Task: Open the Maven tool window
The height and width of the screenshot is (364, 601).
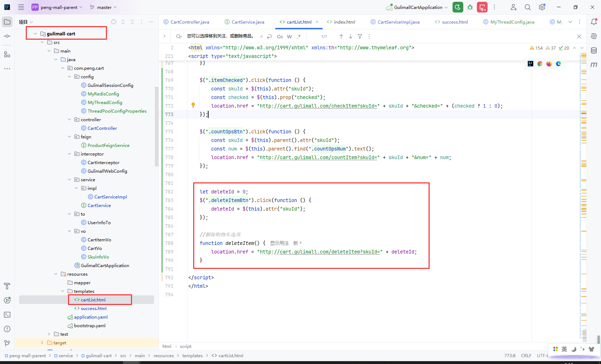Action: tap(594, 65)
